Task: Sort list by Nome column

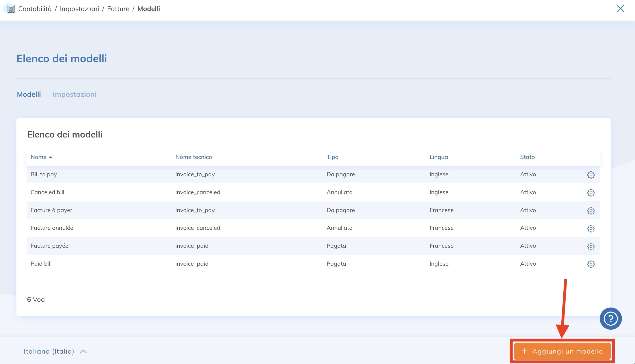Action: tap(39, 157)
